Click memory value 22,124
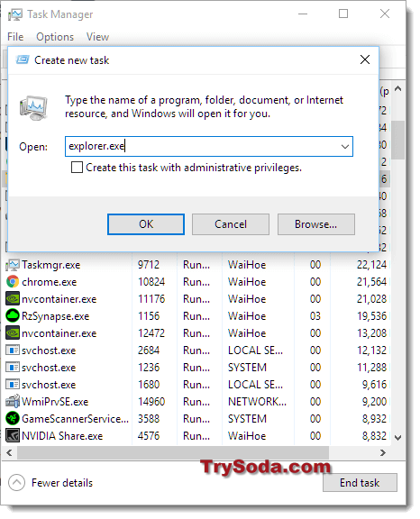This screenshot has width=420, height=519. pos(371,265)
